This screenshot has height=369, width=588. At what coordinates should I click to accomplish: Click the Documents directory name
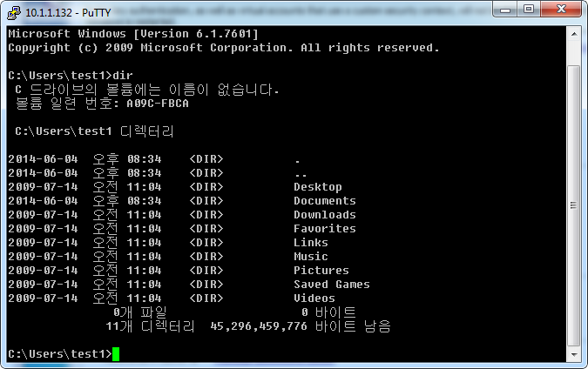(x=325, y=201)
